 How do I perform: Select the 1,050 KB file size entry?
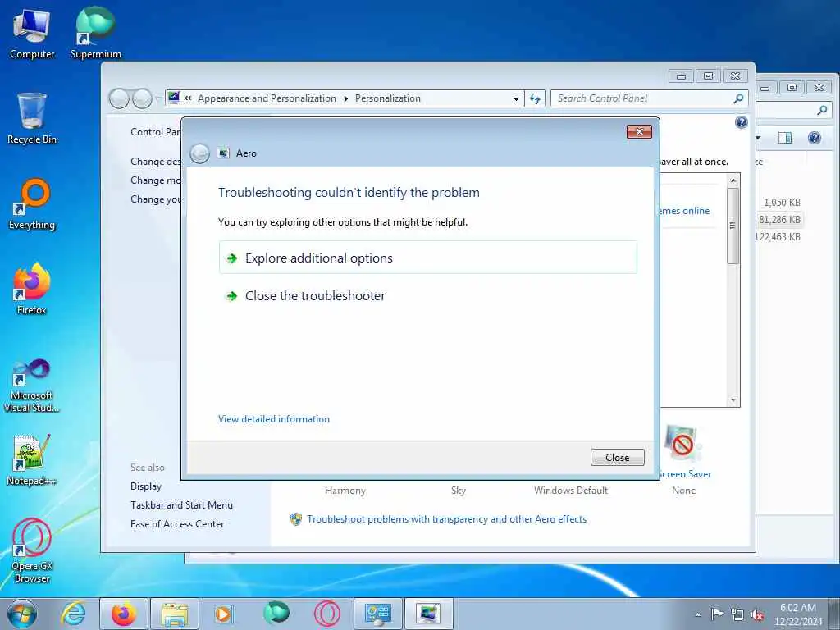782,203
